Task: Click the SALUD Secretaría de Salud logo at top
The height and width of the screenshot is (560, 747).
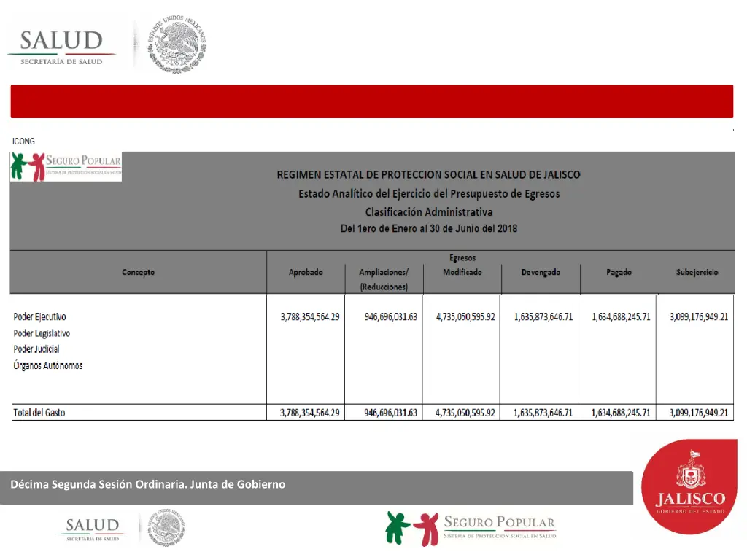Action: pyautogui.click(x=61, y=47)
